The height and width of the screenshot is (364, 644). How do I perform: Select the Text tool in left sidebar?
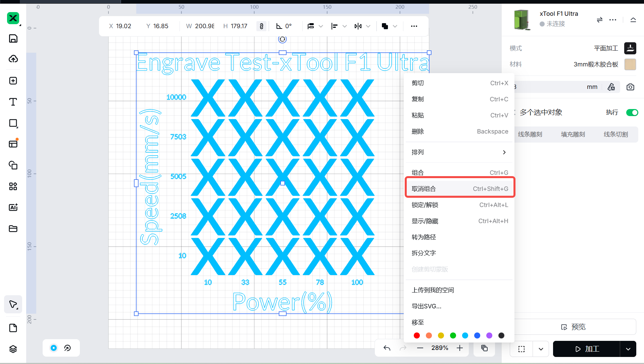coord(13,102)
